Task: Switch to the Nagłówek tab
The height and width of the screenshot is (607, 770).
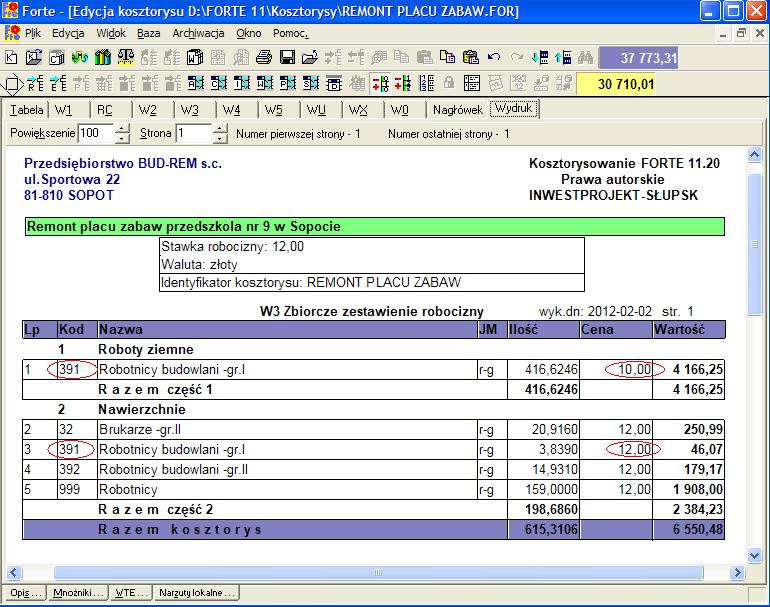Action: pos(458,110)
